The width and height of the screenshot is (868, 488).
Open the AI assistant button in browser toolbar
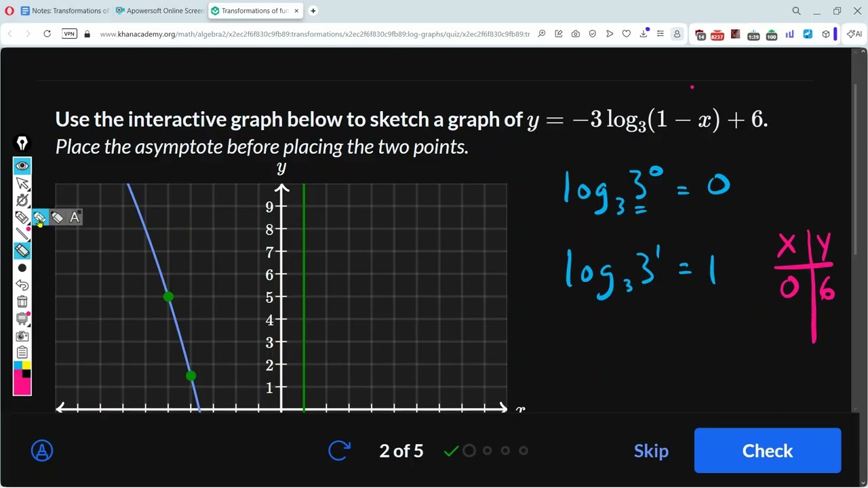point(854,34)
